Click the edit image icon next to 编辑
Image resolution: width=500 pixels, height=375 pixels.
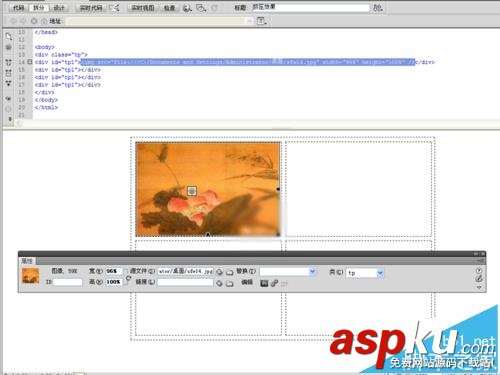pos(264,283)
